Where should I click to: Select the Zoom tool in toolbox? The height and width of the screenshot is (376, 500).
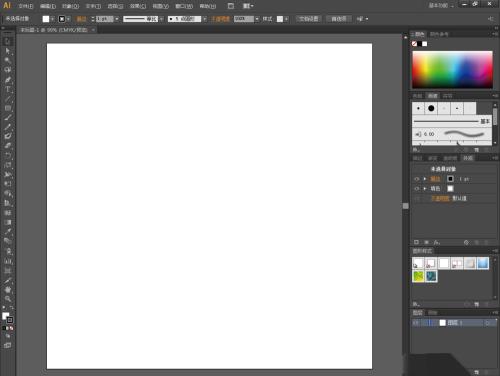pos(8,299)
